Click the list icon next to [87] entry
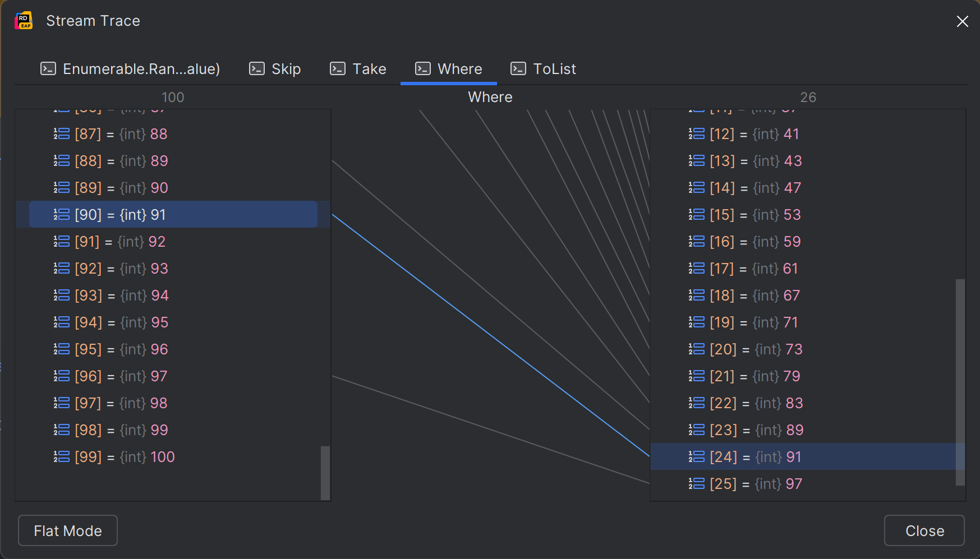Viewport: 980px width, 559px height. [62, 134]
